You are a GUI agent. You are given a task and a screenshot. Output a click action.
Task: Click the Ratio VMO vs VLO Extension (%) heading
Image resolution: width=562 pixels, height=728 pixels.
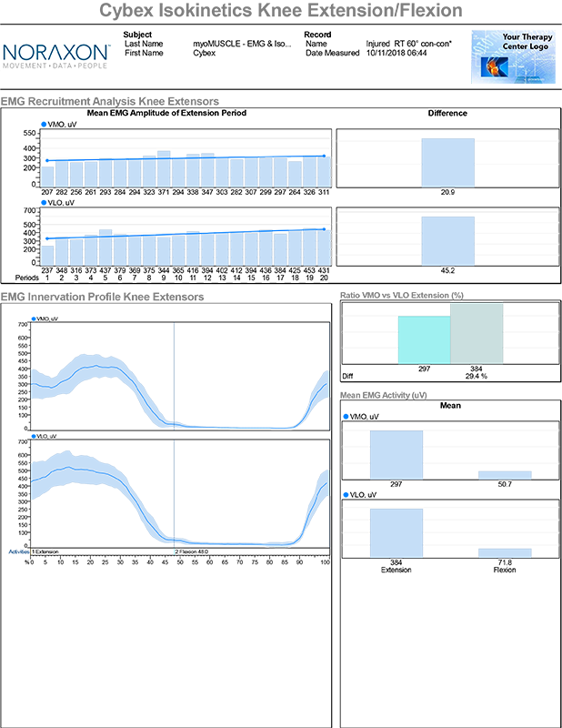402,295
